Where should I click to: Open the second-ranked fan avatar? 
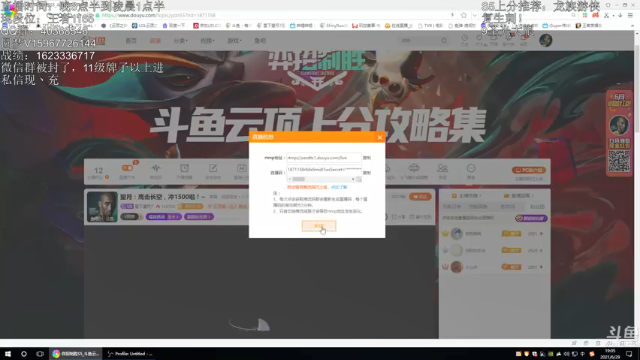pos(457,250)
